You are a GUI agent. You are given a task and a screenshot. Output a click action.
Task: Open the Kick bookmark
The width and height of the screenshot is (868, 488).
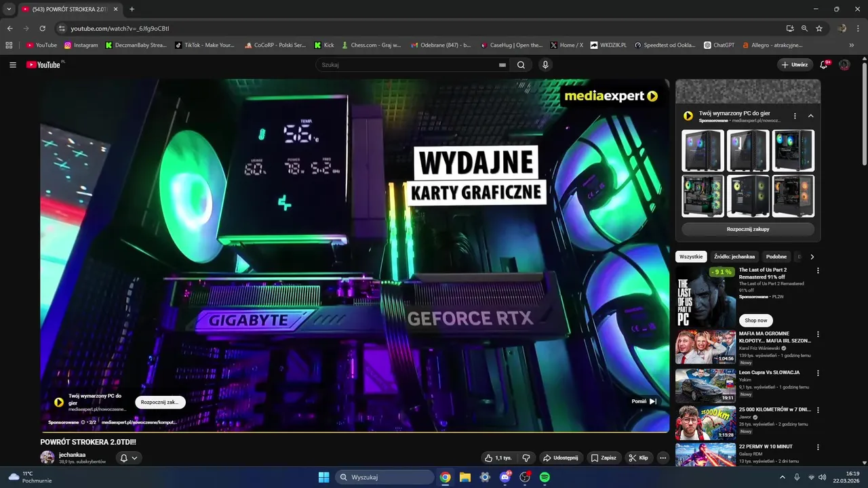pyautogui.click(x=324, y=45)
